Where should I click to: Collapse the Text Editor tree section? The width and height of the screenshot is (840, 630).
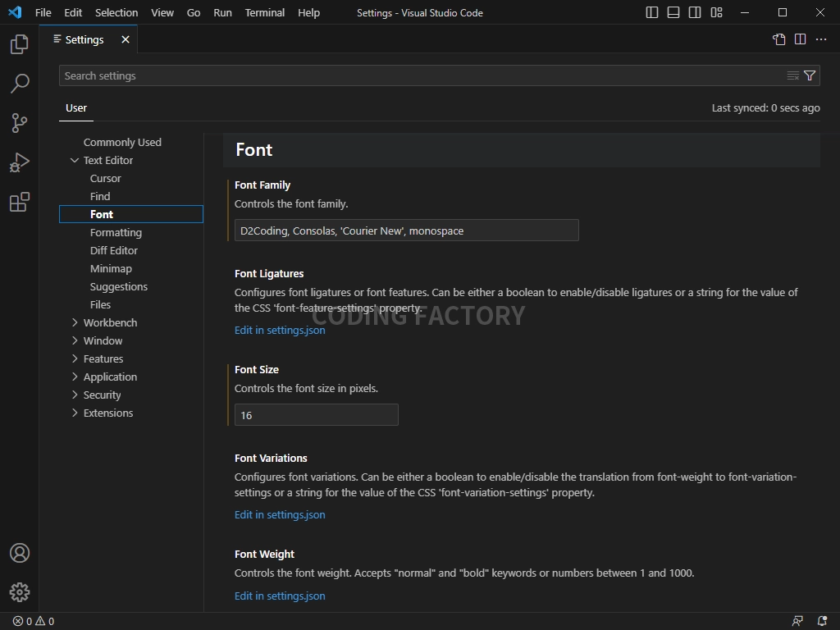75,160
